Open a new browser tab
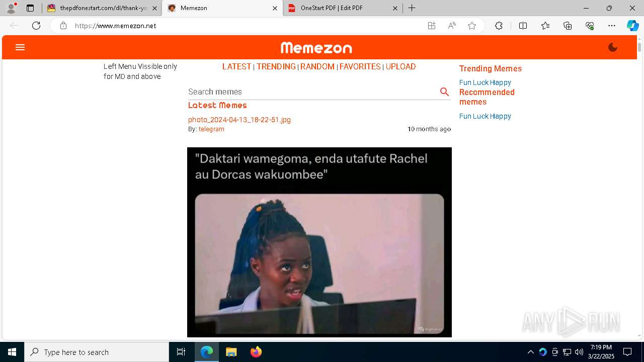This screenshot has height=362, width=644. point(412,8)
